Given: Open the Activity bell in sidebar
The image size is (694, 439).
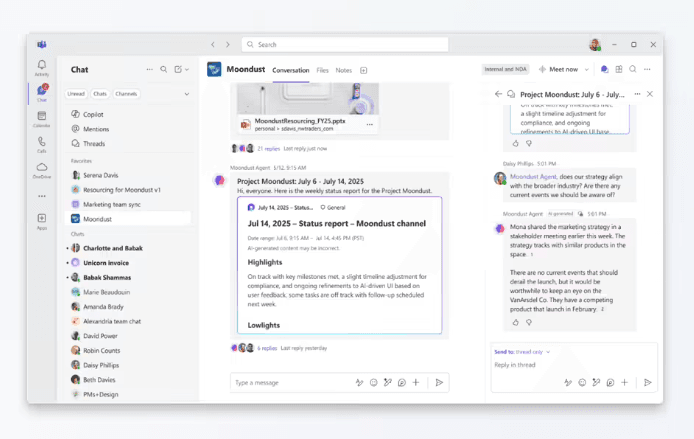Looking at the screenshot, I should coord(42,68).
